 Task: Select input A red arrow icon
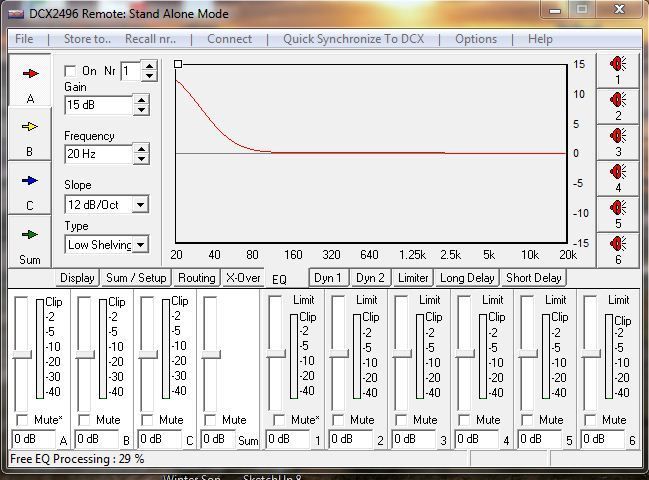[x=30, y=74]
